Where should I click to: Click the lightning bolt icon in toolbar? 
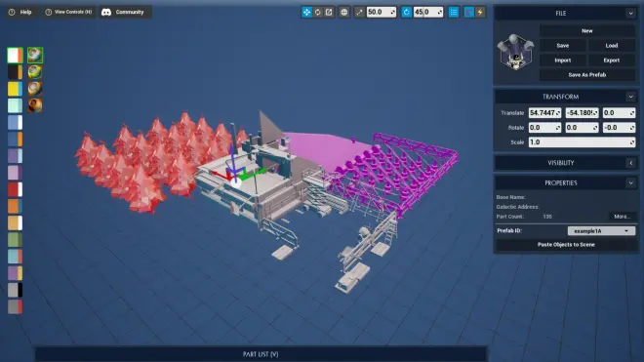tap(480, 12)
